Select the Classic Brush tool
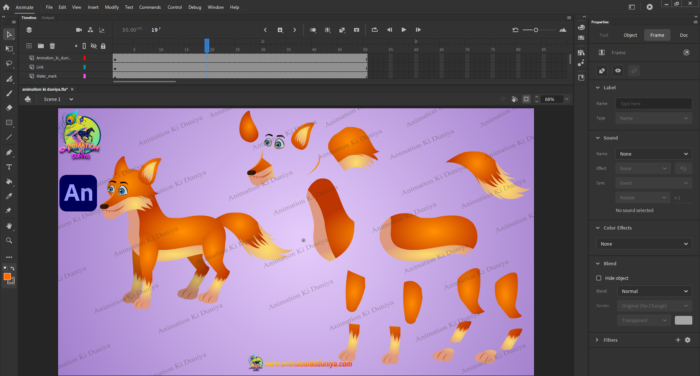The width and height of the screenshot is (700, 376). (9, 93)
